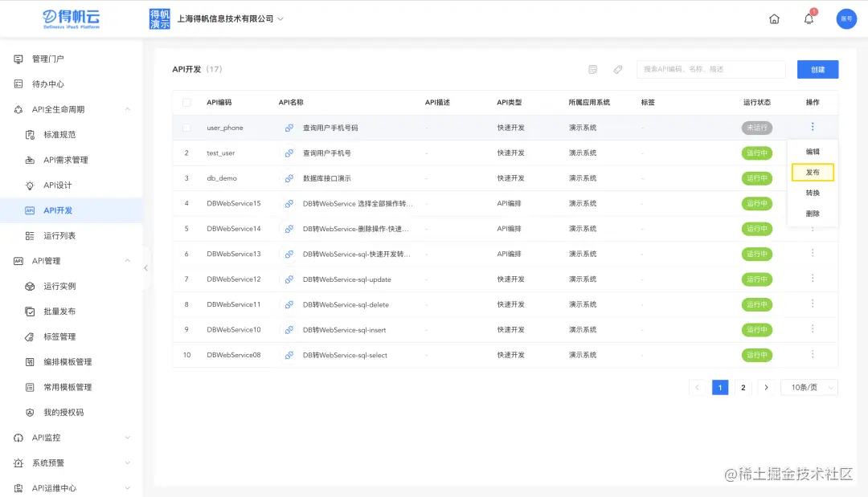Click the tag label icon above the table
The height and width of the screenshot is (497, 868).
pos(618,69)
